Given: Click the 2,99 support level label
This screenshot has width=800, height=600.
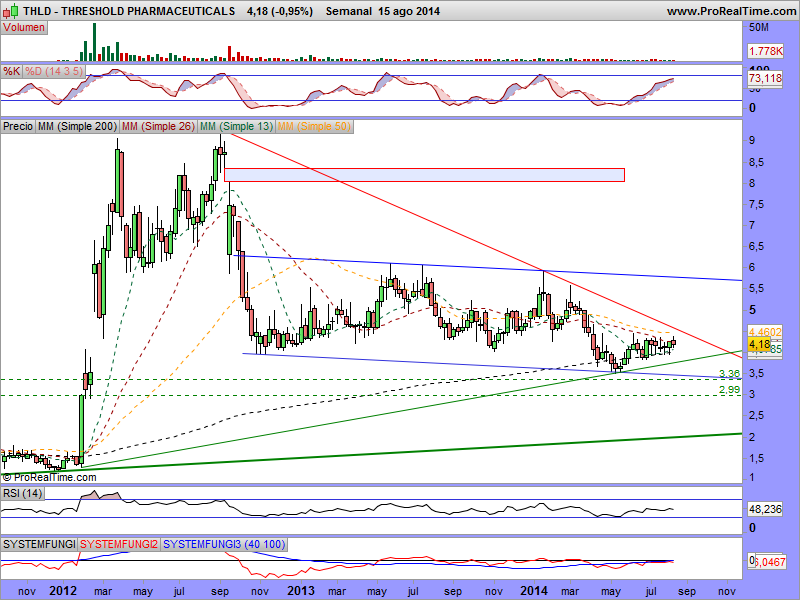Looking at the screenshot, I should (x=730, y=390).
